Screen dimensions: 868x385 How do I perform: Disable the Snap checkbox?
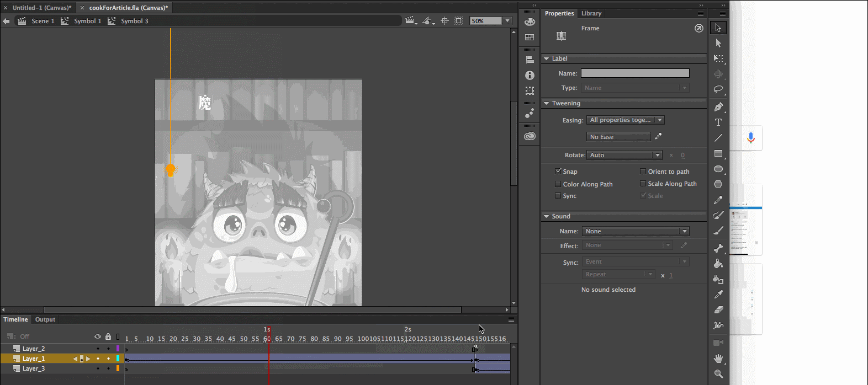558,172
